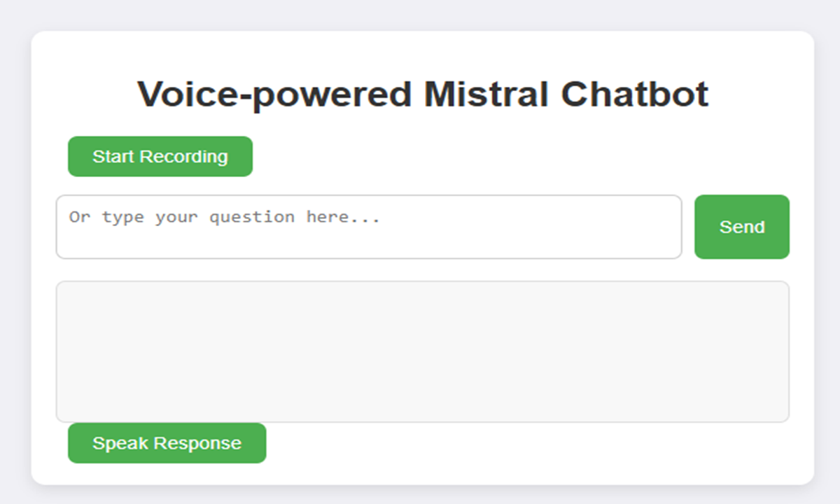Click the gray response area above Speak Response
The height and width of the screenshot is (504, 840).
423,352
